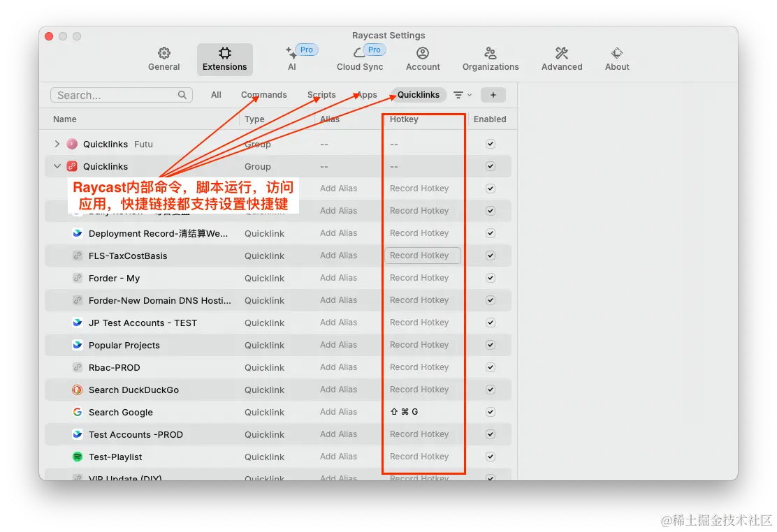Open the Advanced settings tab
The width and height of the screenshot is (777, 532).
562,59
